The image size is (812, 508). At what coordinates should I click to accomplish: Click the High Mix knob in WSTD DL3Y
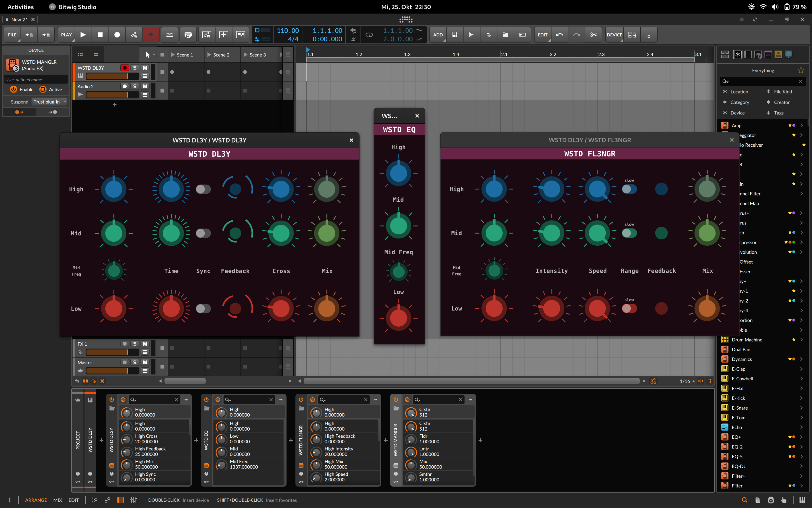click(x=327, y=189)
